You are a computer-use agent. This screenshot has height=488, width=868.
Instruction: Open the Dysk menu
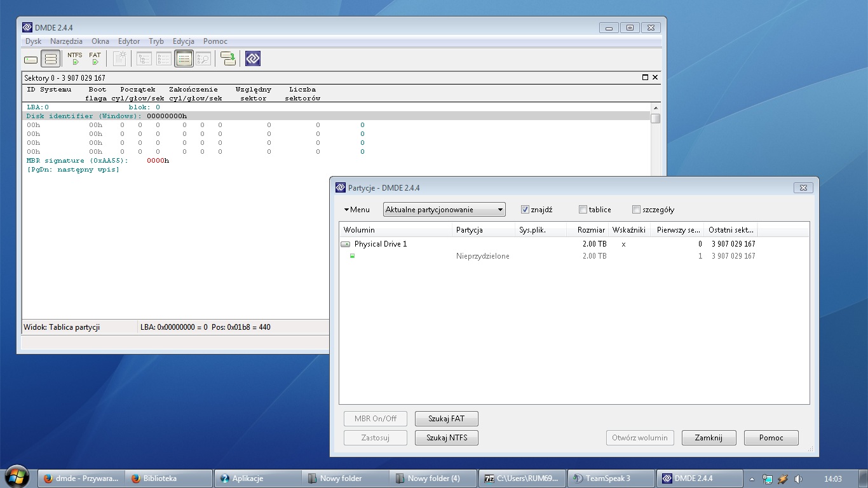34,41
